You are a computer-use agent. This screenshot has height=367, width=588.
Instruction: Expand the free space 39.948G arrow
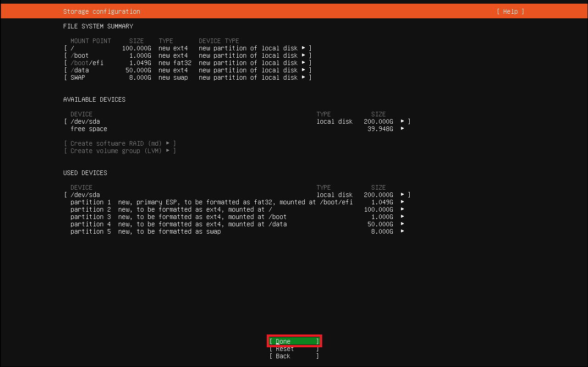(402, 129)
